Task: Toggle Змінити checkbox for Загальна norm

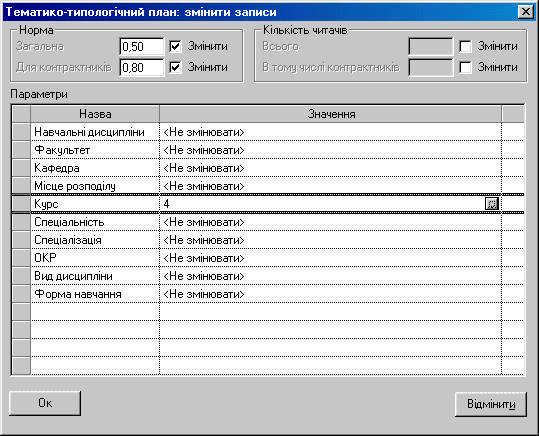Action: [x=175, y=46]
